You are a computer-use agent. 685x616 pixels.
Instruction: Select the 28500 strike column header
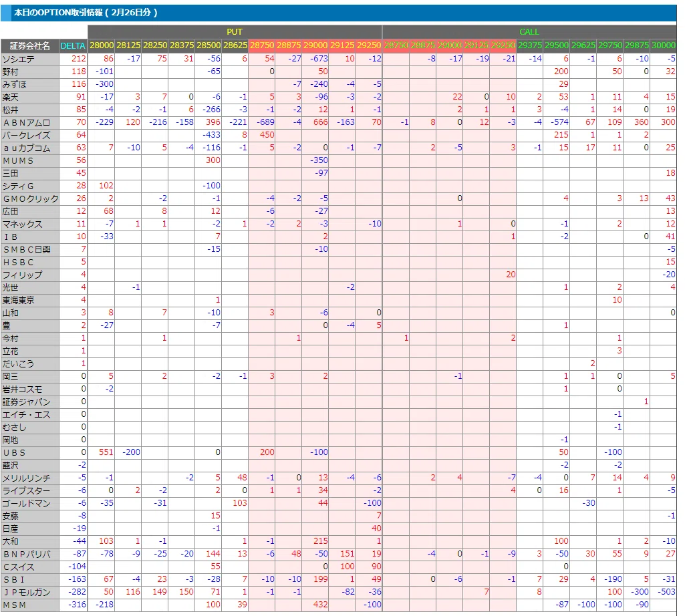coord(209,45)
